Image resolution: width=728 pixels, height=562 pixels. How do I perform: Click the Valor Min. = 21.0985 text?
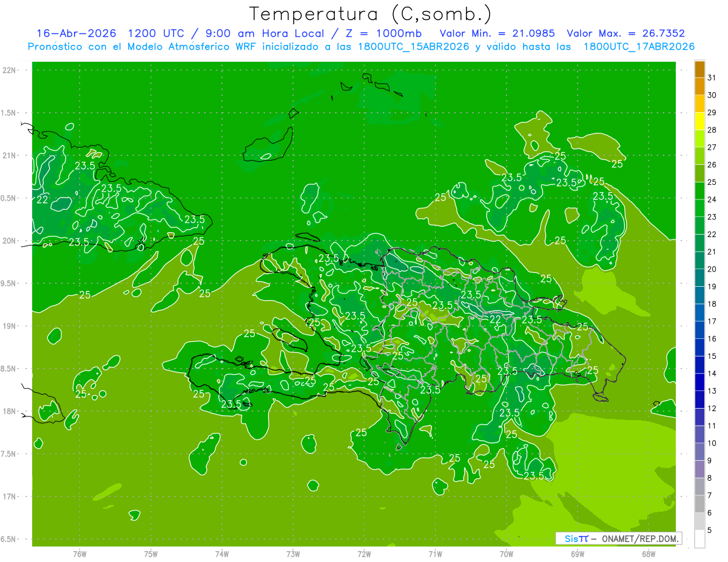[499, 33]
